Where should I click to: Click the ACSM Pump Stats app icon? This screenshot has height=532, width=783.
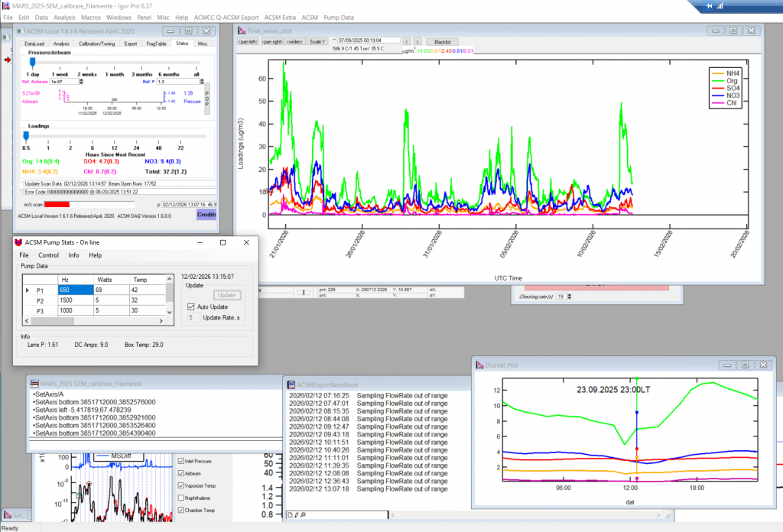(19, 242)
